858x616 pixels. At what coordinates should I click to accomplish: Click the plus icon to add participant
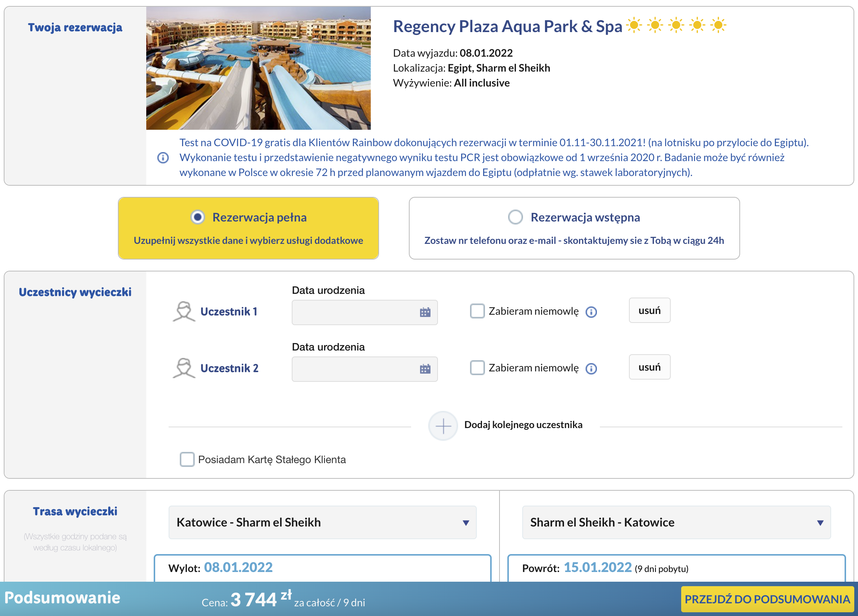pyautogui.click(x=443, y=426)
